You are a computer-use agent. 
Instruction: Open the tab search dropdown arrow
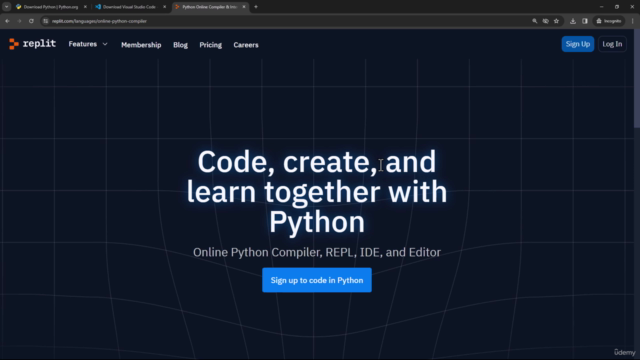point(7,7)
